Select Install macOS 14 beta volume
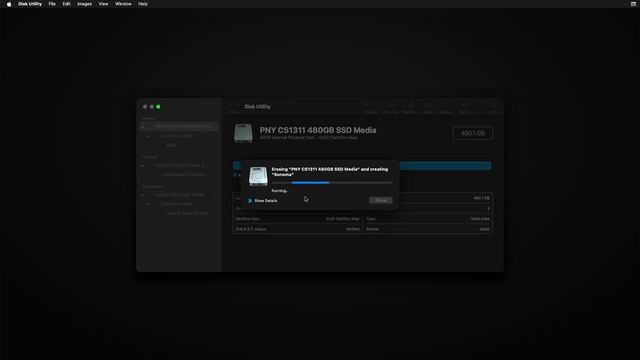This screenshot has height=360, width=640. (x=183, y=174)
